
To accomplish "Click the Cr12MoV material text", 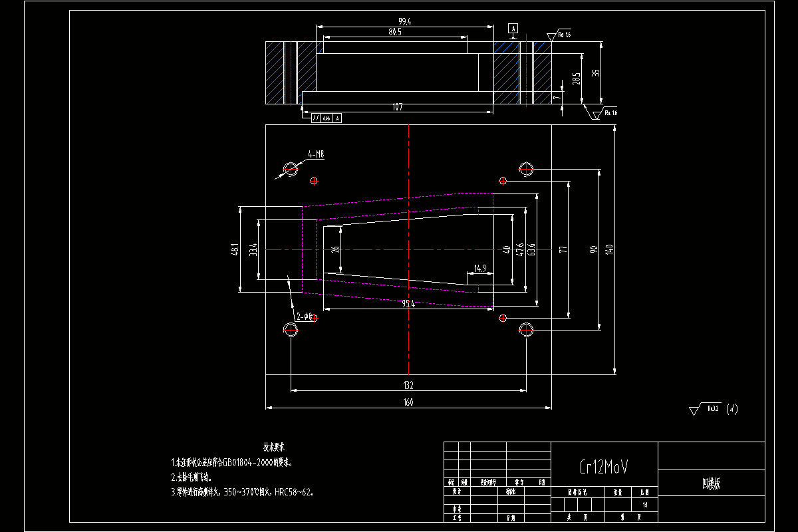I will point(604,467).
